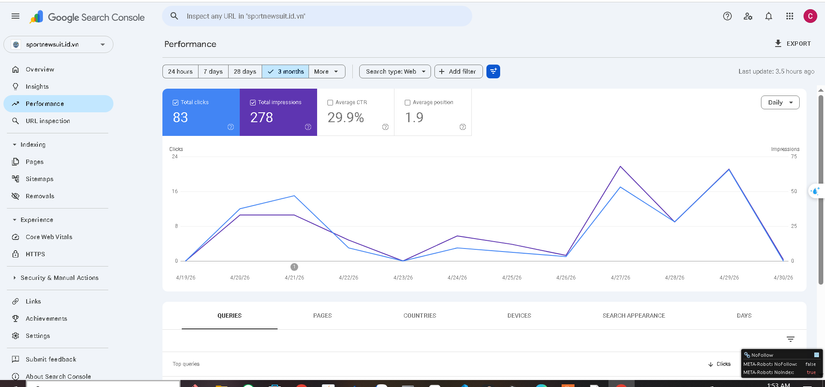Open users and permissions icon
The height and width of the screenshot is (387, 825).
click(748, 16)
